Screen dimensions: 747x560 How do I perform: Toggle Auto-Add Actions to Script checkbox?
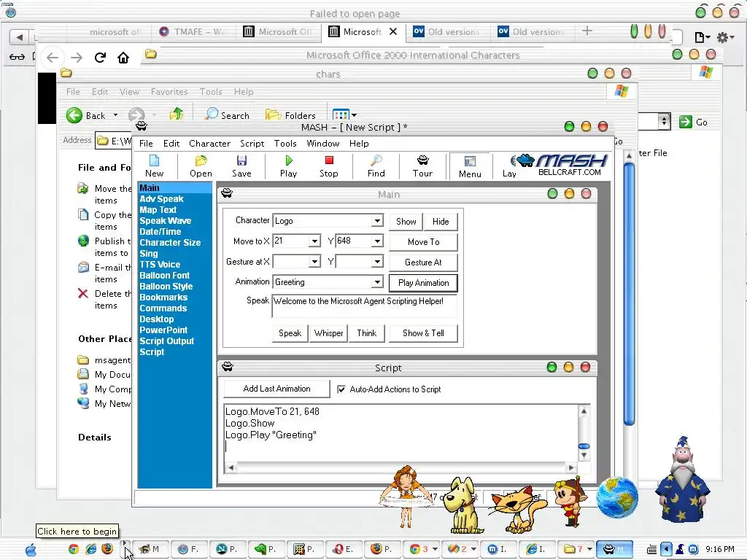(341, 389)
